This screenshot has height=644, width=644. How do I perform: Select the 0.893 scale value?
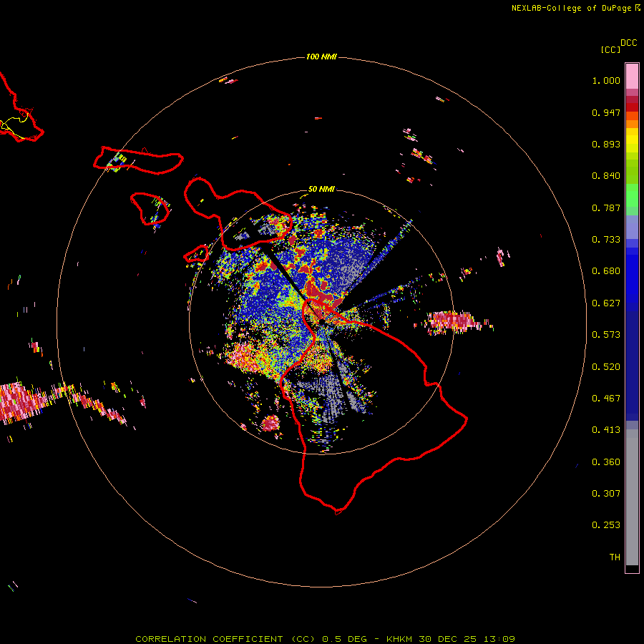(606, 144)
